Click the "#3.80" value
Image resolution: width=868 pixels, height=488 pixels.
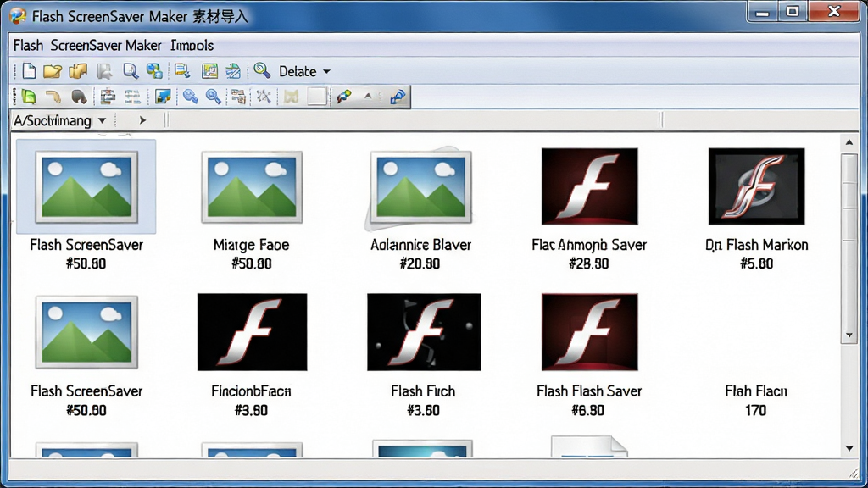(251, 411)
